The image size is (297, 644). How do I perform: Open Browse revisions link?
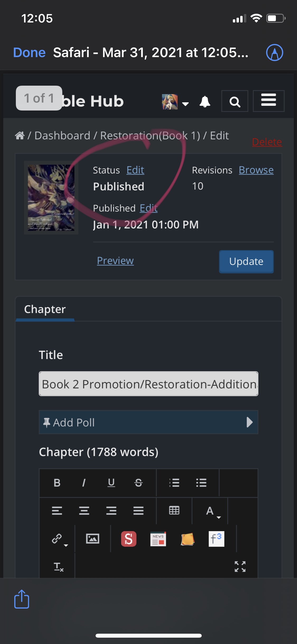coord(256,170)
